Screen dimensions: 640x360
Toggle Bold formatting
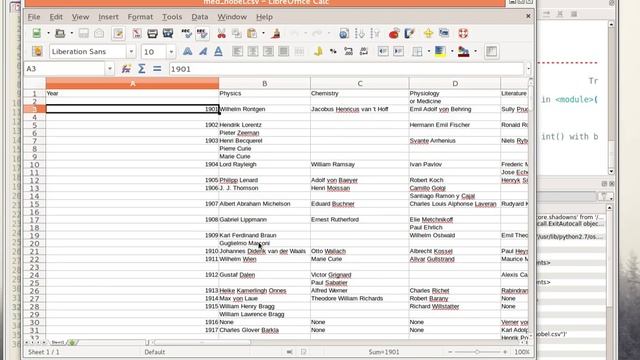[187, 51]
